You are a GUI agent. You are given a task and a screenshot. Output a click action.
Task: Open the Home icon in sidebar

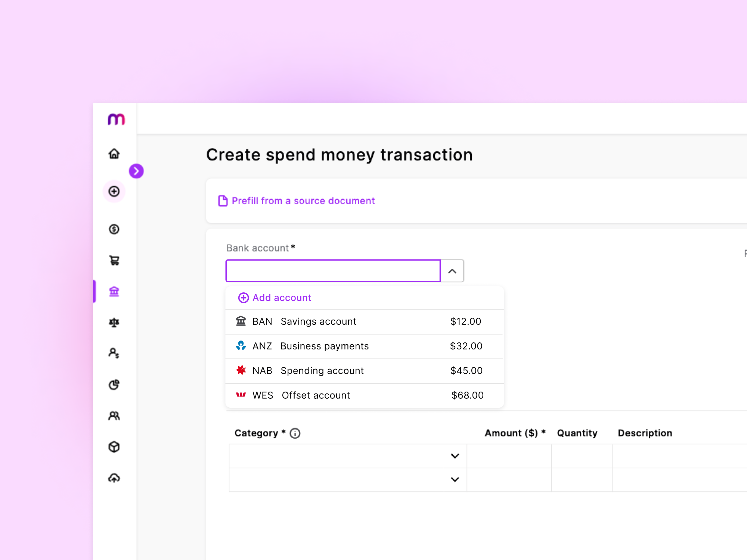pyautogui.click(x=114, y=154)
